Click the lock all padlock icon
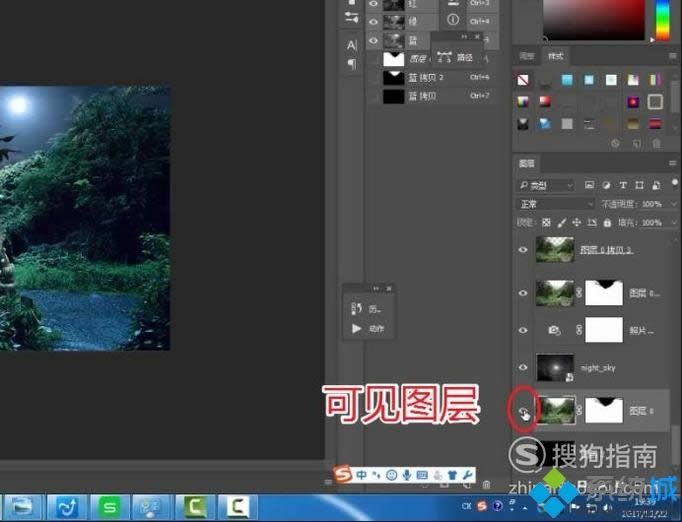Screen dimensions: 682x522 coord(607,223)
